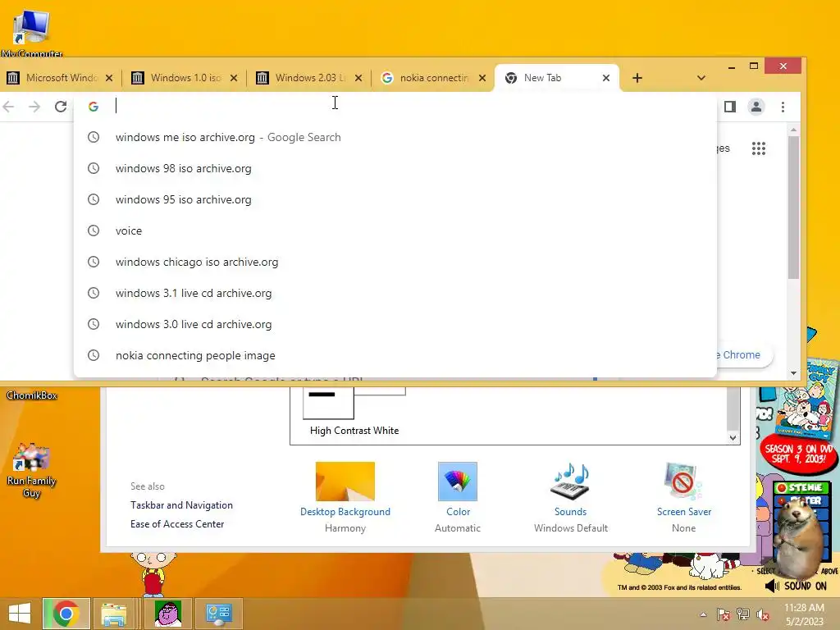The width and height of the screenshot is (840, 630).
Task: Choose suggestion windows 98 iso archive.org
Action: (x=395, y=168)
